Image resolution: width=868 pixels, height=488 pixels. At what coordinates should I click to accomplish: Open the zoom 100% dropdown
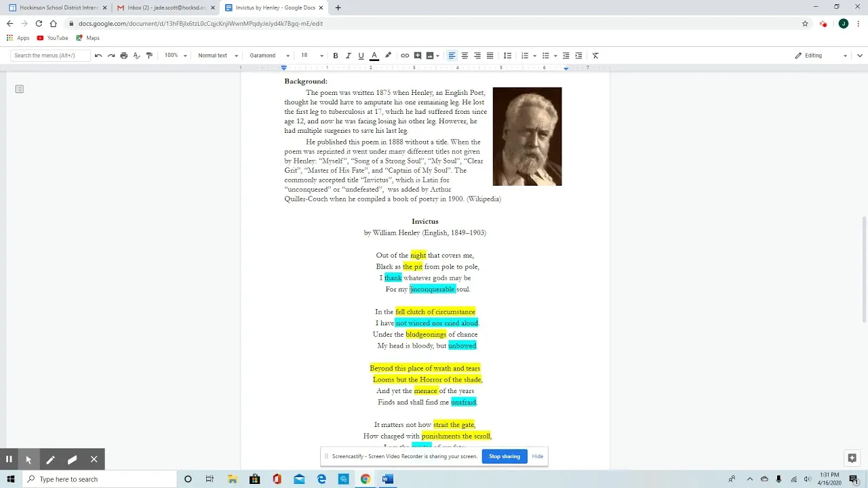tap(176, 56)
